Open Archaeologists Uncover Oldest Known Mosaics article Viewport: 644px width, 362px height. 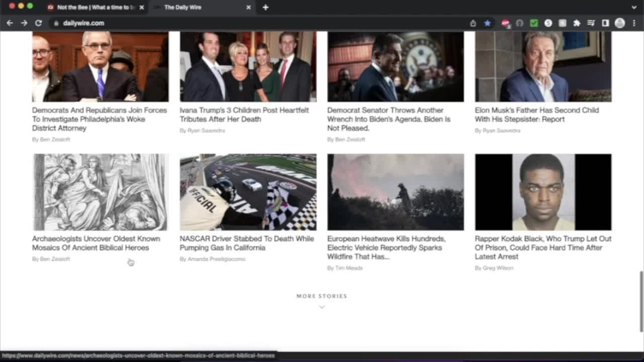[96, 243]
